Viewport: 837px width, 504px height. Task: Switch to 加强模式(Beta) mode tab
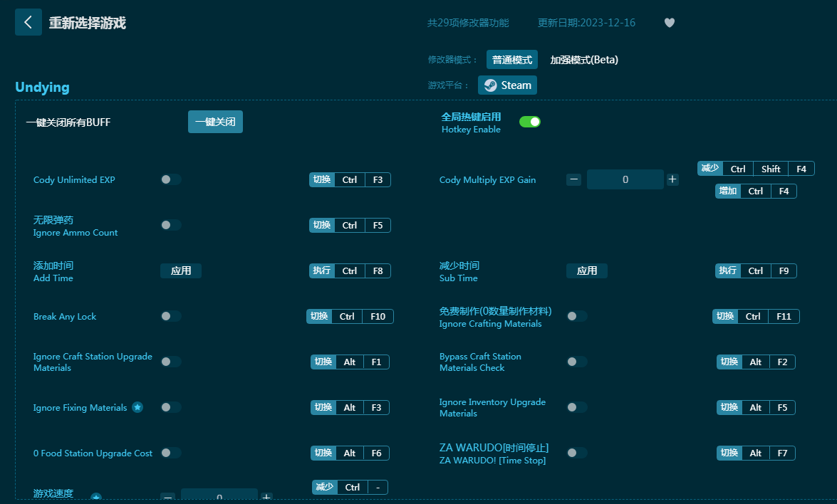[x=583, y=60]
